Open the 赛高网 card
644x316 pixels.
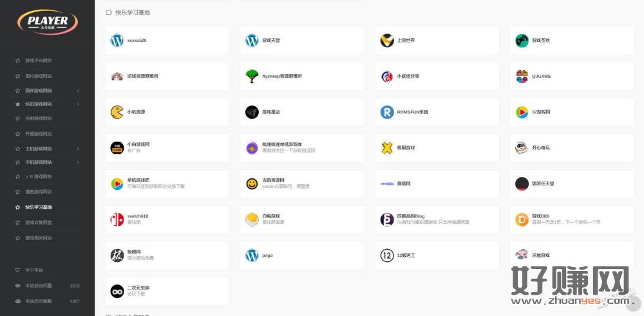(437, 183)
